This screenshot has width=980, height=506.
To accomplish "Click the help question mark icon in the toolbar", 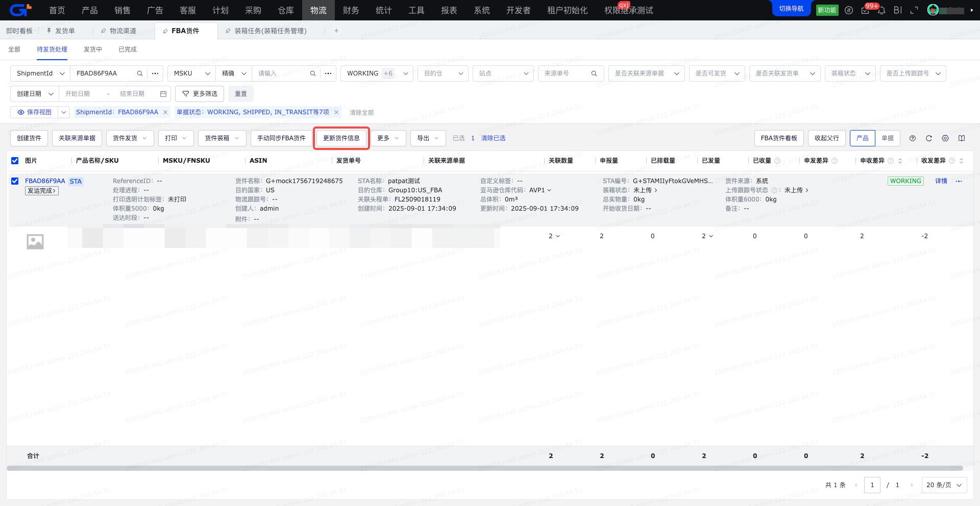I will (913, 138).
